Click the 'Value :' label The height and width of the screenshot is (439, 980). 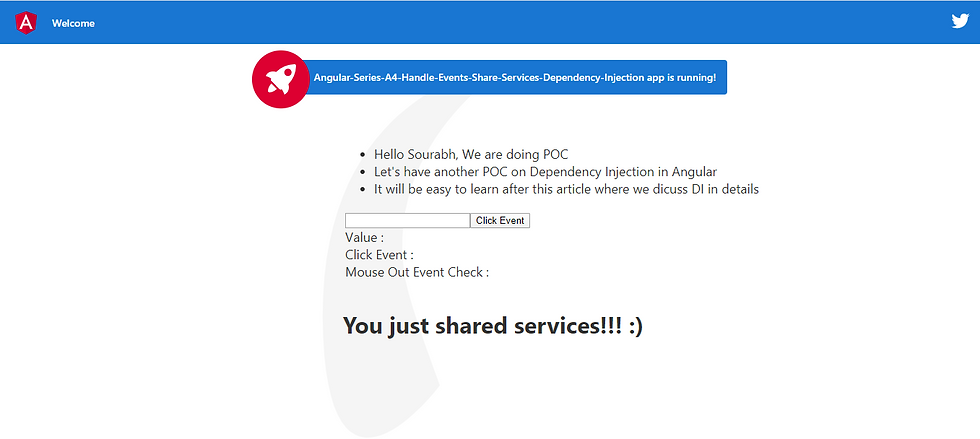364,238
